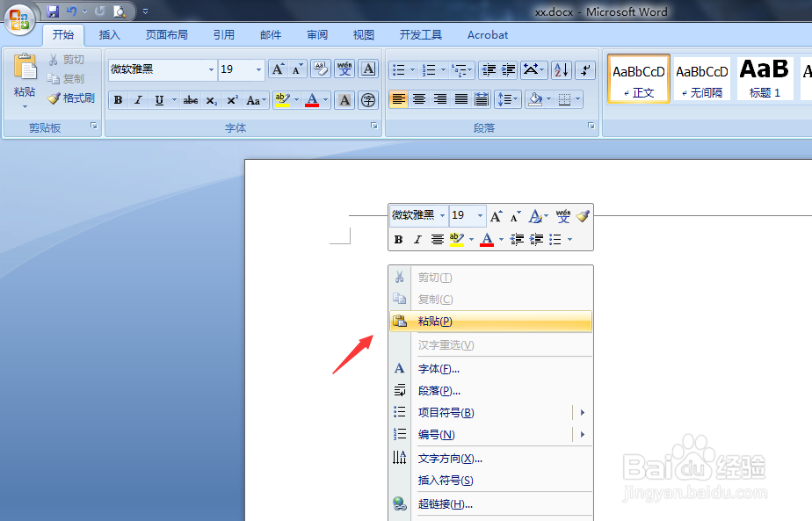Grow font size in ribbon
The height and width of the screenshot is (521, 812).
[x=278, y=69]
